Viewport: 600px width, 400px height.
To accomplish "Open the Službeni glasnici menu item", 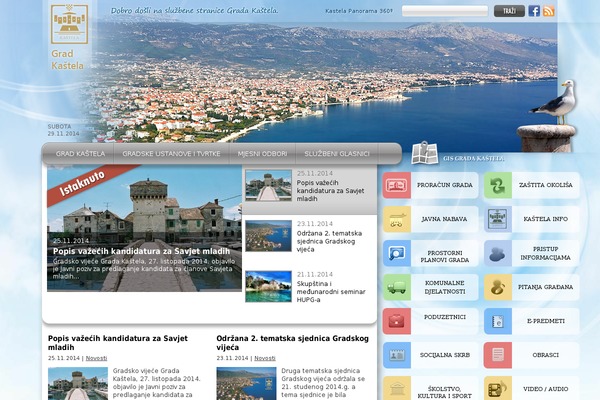I will [x=337, y=153].
